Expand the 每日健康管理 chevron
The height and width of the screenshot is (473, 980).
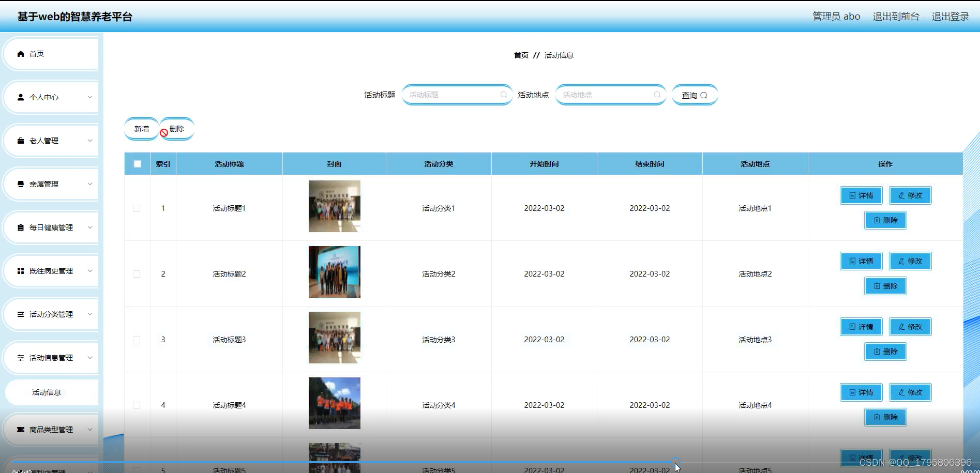pyautogui.click(x=90, y=227)
